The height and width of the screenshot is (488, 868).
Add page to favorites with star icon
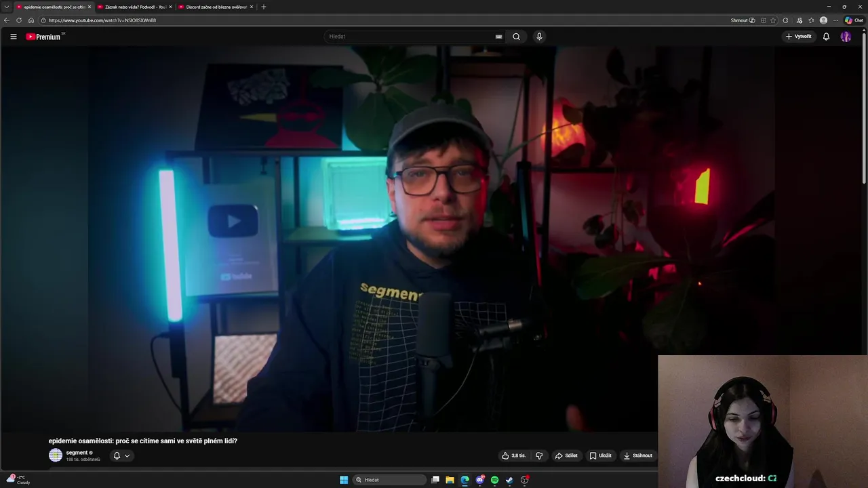coord(773,20)
